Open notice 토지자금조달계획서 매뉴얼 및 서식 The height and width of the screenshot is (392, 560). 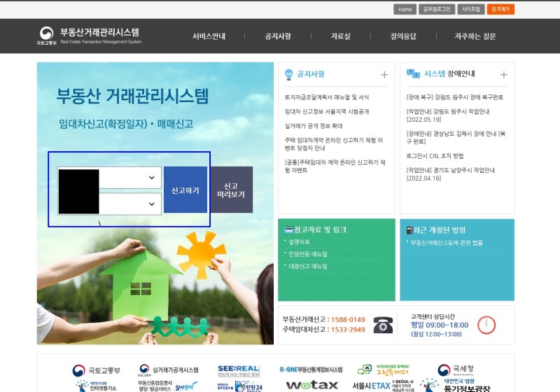point(327,97)
